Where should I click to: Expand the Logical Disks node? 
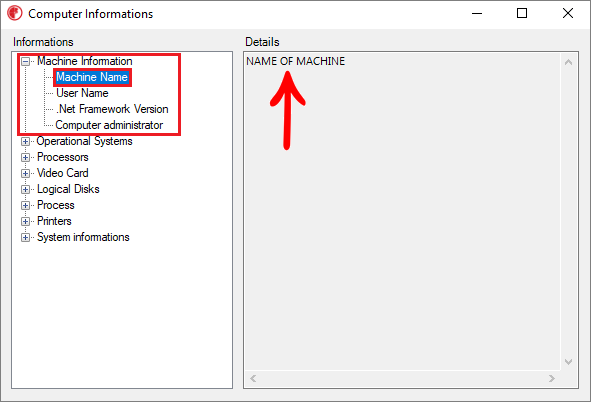pyautogui.click(x=25, y=190)
